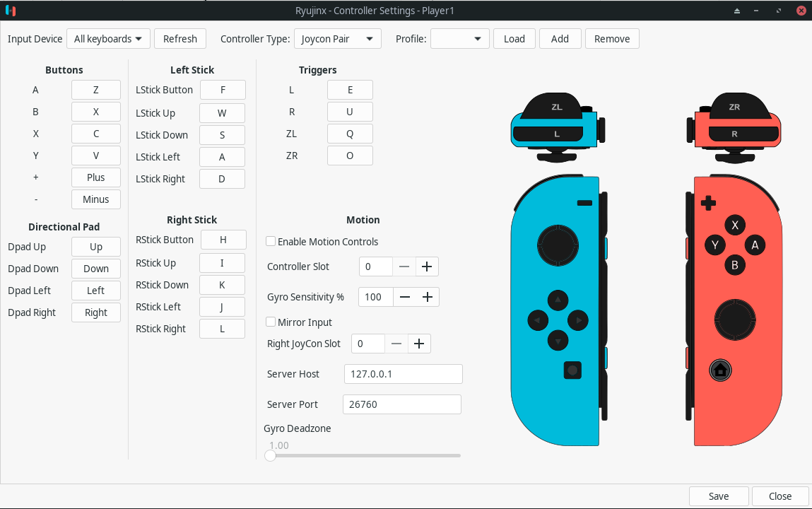Enable Motion Controls checkbox
The image size is (812, 509).
pyautogui.click(x=271, y=241)
